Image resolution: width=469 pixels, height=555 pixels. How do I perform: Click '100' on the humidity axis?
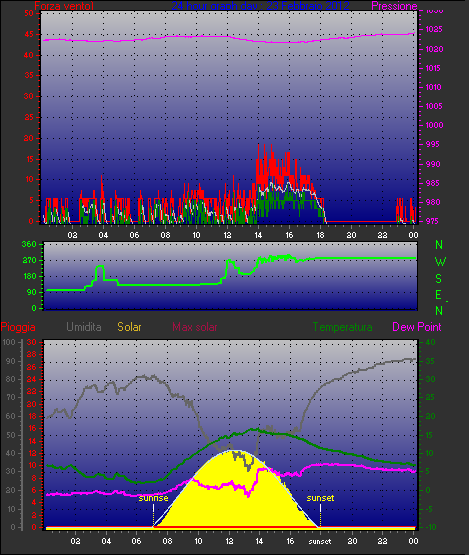tap(9, 342)
